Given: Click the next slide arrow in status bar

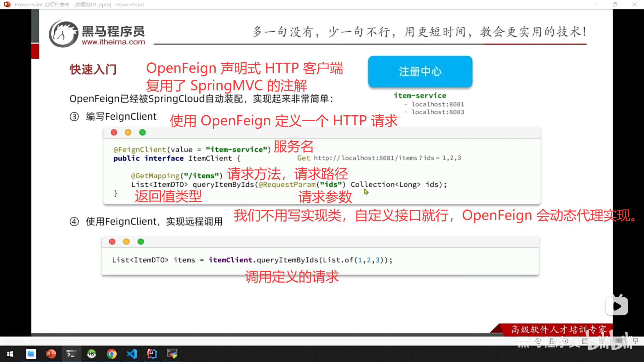Looking at the screenshot, I should tap(566, 341).
